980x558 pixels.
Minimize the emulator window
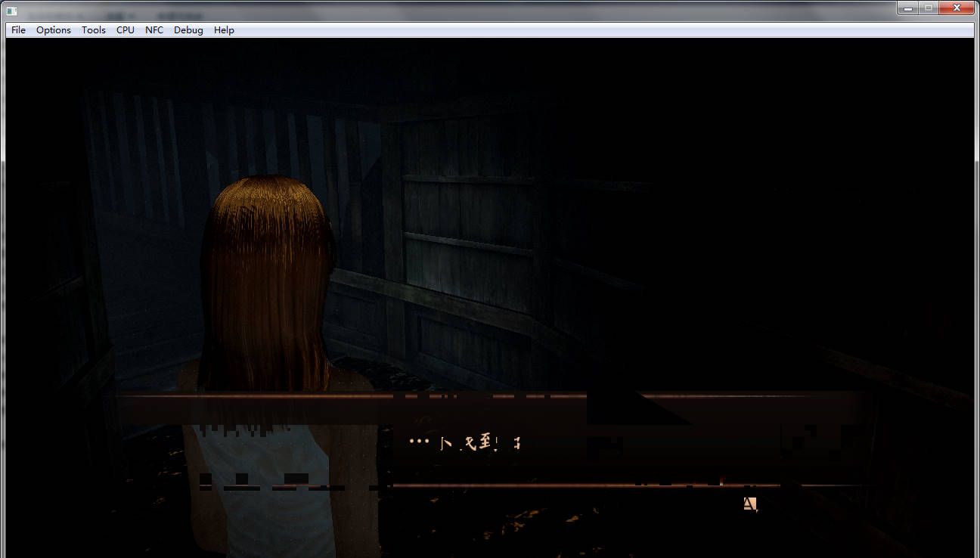[907, 8]
